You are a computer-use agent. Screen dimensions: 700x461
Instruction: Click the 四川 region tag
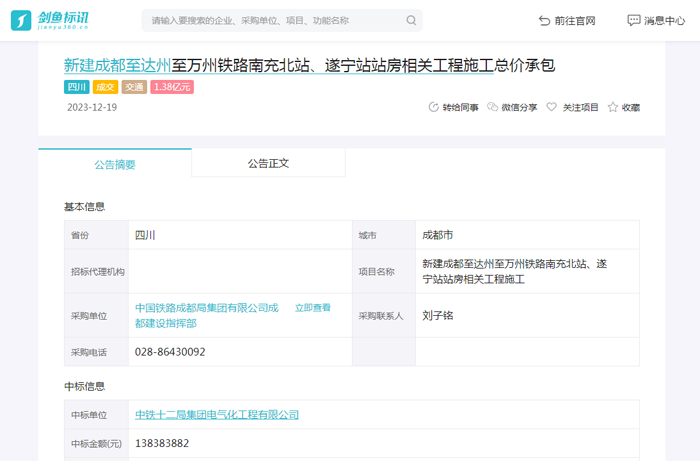[x=77, y=87]
